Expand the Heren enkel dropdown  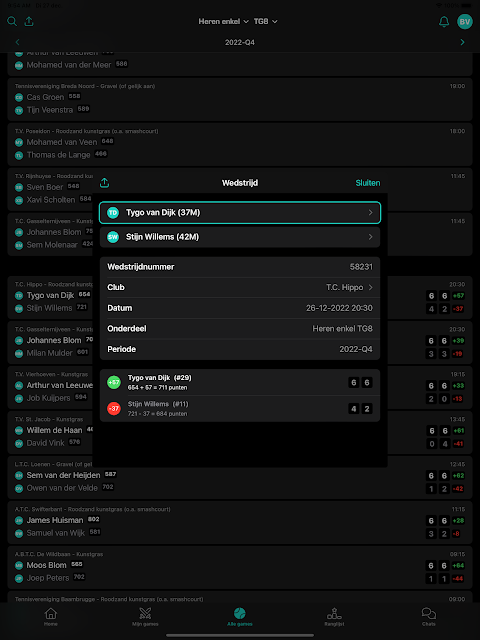223,21
